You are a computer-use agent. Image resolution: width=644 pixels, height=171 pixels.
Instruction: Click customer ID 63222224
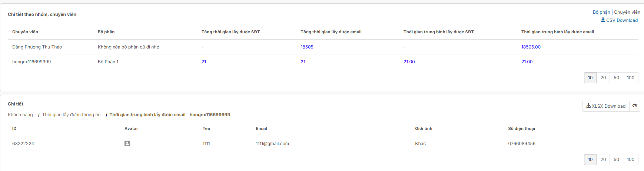[23, 144]
